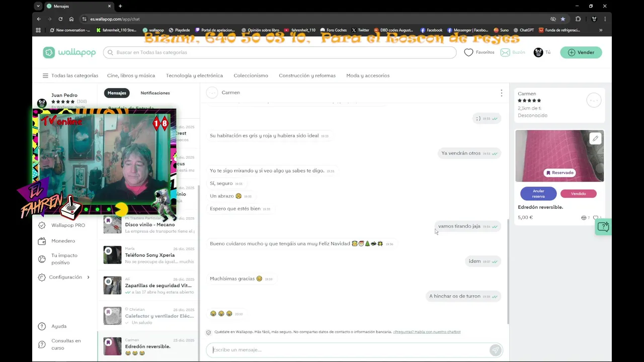Open Consultas en curso in sidebar
The height and width of the screenshot is (362, 644).
(65, 344)
